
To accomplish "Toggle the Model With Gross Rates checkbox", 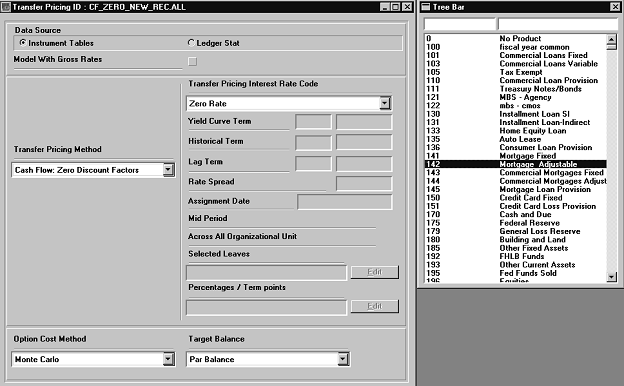I will click(192, 61).
